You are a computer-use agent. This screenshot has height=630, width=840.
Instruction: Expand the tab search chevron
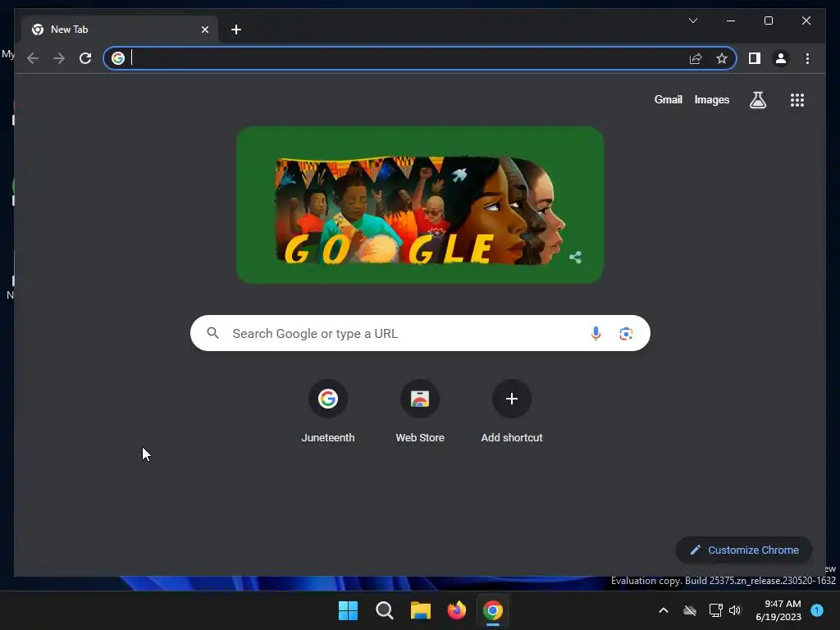[x=692, y=21]
